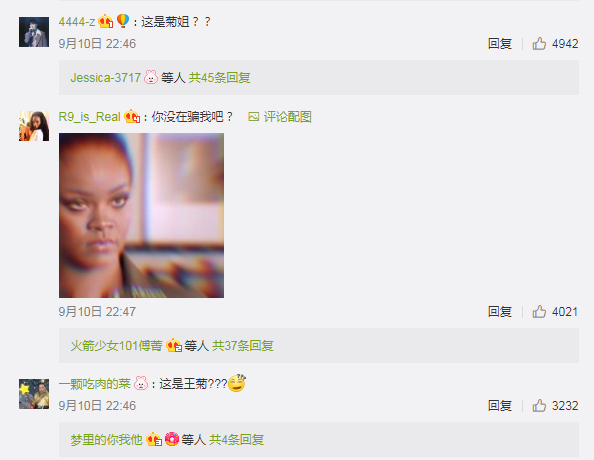Image resolution: width=594 pixels, height=460 pixels.
Task: Open avatar of 一颗吃肉的菜
Action: coord(34,394)
